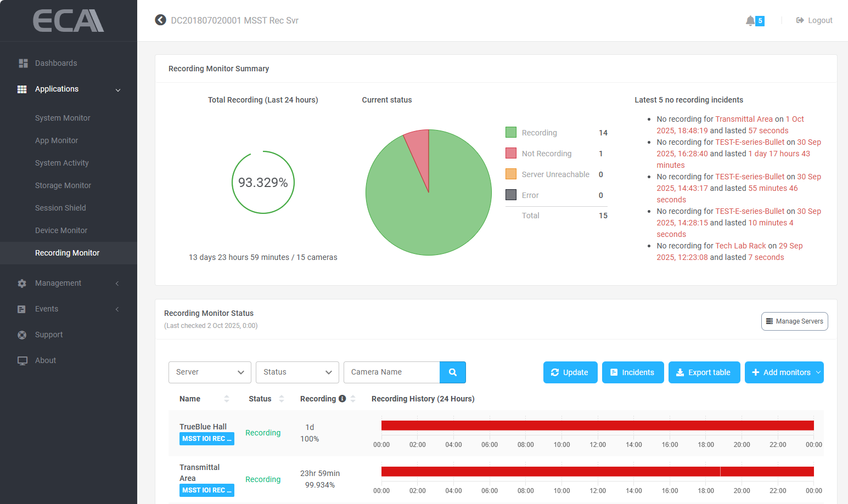Expand the Add monitors dropdown
848x504 pixels.
coord(818,372)
